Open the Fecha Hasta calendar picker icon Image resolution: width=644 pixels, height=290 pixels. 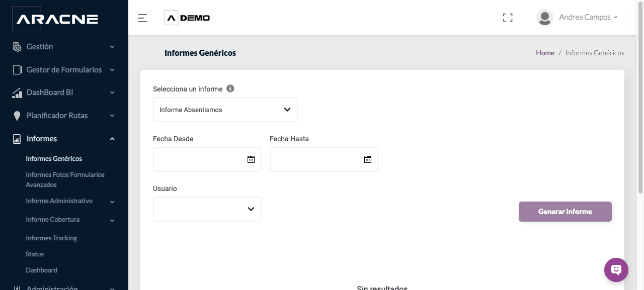pyautogui.click(x=368, y=159)
